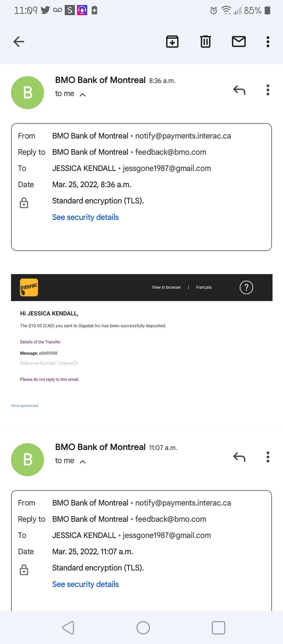
Task: Tap the back arrow in top bar
Action: click(19, 41)
